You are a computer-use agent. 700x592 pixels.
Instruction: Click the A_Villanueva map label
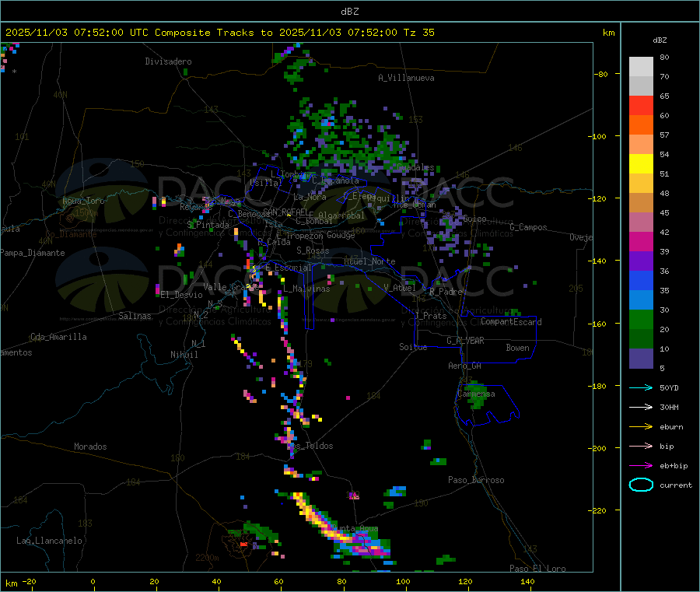coord(406,78)
